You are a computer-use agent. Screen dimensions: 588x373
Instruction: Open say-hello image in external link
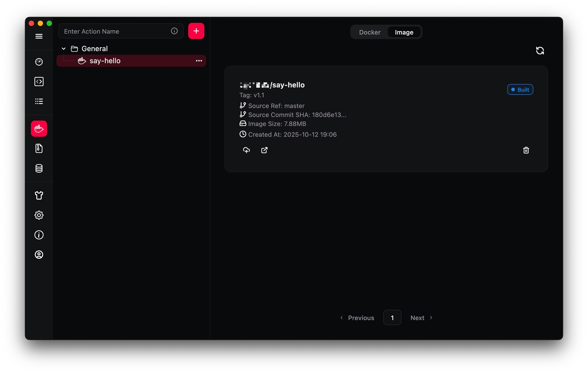tap(264, 150)
